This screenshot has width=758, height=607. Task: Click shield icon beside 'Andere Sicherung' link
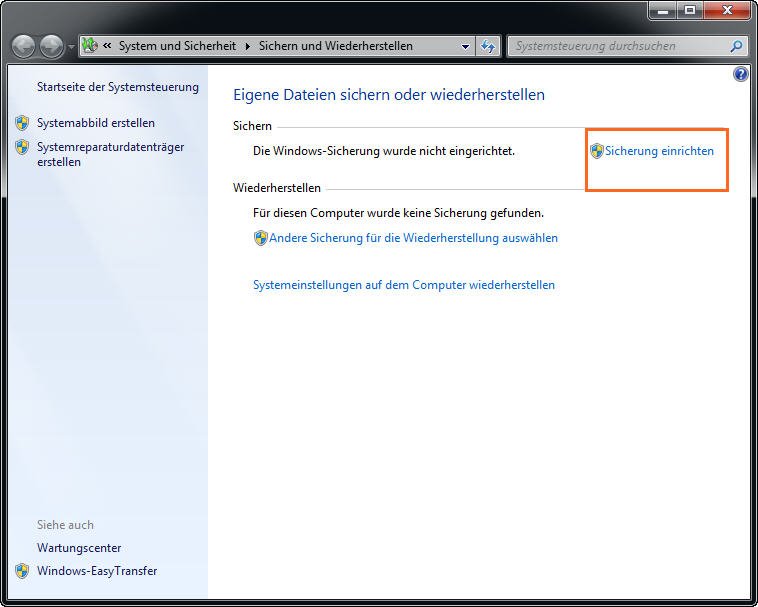tap(261, 238)
